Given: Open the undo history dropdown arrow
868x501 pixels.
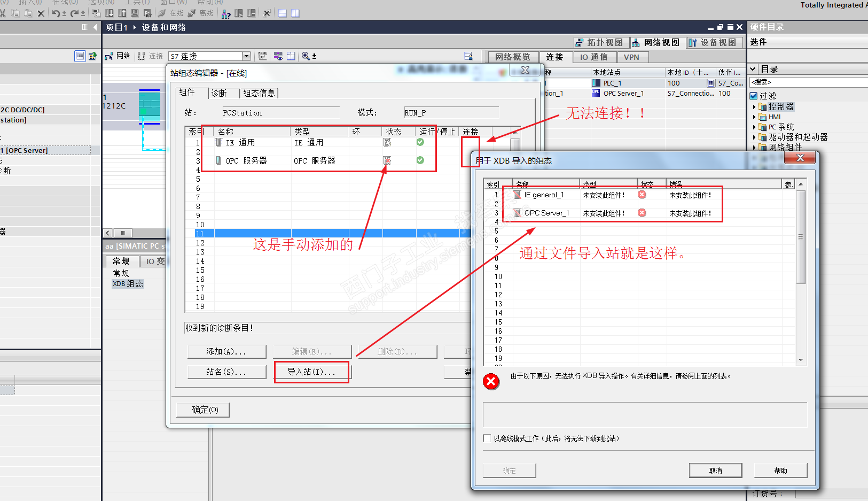Looking at the screenshot, I should 64,13.
